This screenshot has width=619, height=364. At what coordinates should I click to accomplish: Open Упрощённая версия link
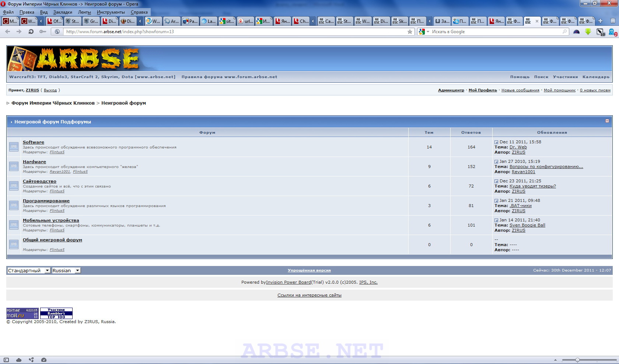click(x=309, y=270)
